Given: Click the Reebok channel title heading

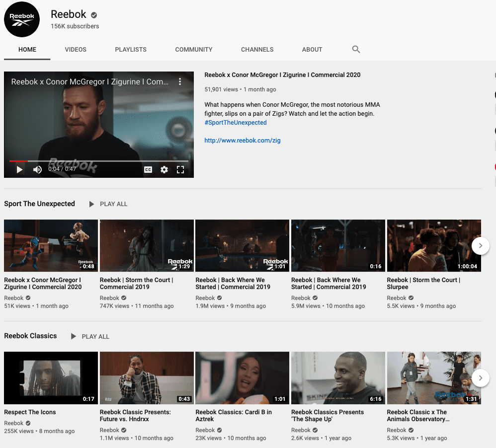Looking at the screenshot, I should click(68, 14).
